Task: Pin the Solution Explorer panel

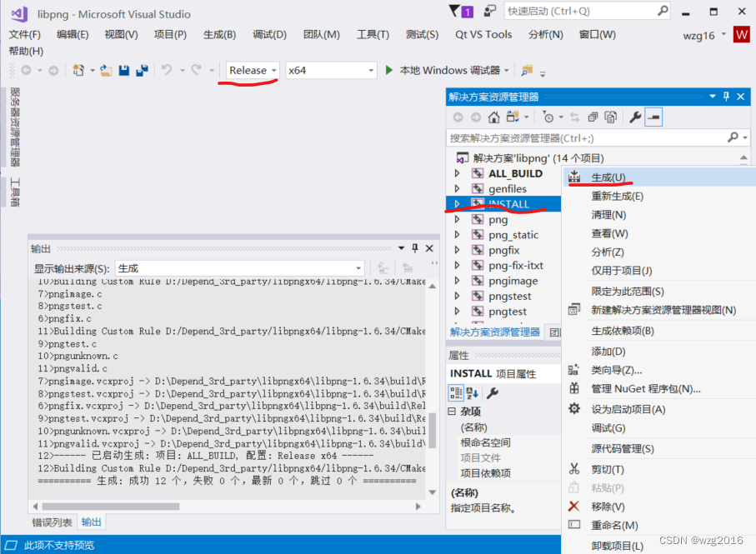Action: [x=728, y=96]
